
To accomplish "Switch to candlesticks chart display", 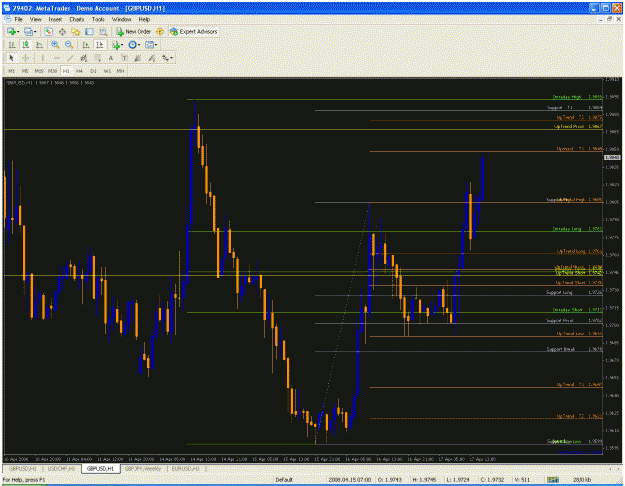I will click(x=26, y=45).
